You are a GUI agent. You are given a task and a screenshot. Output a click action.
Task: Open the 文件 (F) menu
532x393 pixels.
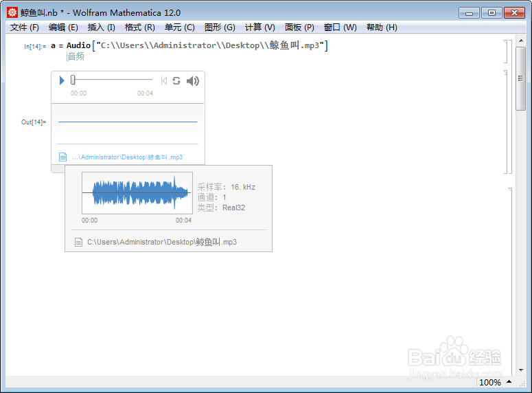tap(25, 27)
